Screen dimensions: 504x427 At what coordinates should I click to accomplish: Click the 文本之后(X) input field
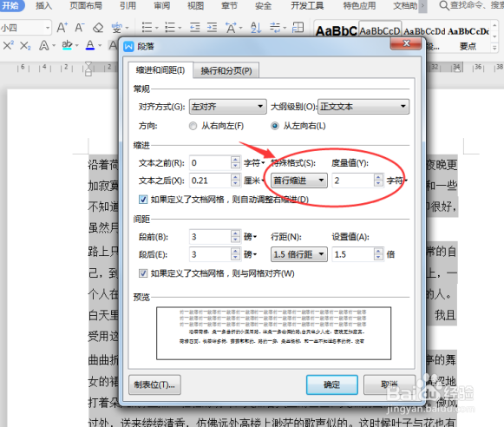tap(210, 181)
